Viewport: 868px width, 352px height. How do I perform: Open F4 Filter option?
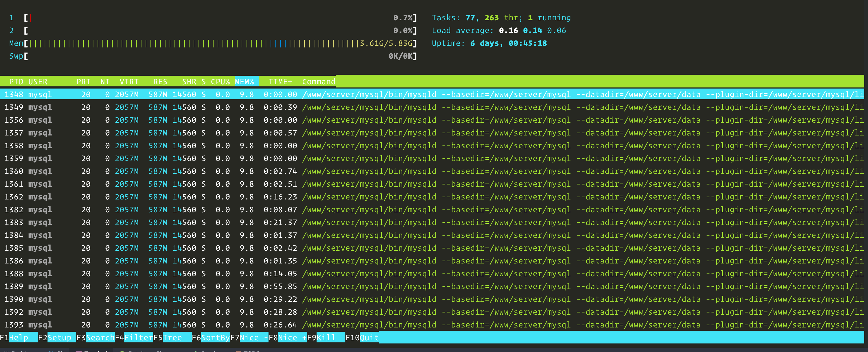[x=139, y=338]
